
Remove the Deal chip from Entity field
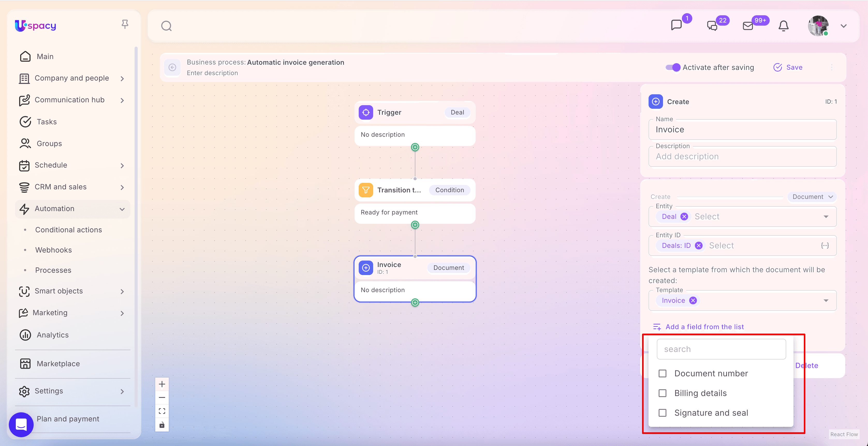684,217
